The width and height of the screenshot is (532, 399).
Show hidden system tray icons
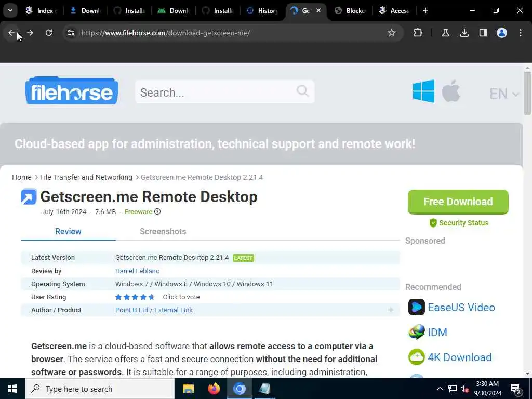[x=440, y=389]
